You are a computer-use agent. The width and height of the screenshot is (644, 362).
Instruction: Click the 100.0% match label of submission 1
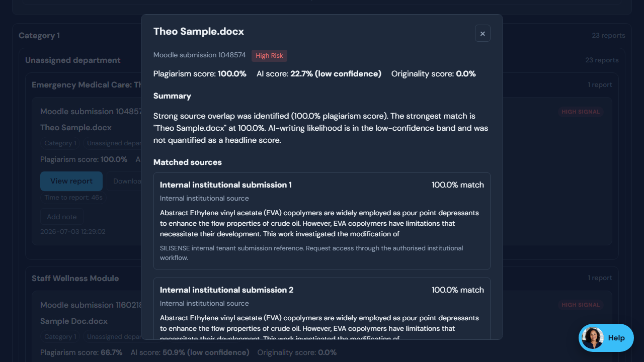(458, 185)
